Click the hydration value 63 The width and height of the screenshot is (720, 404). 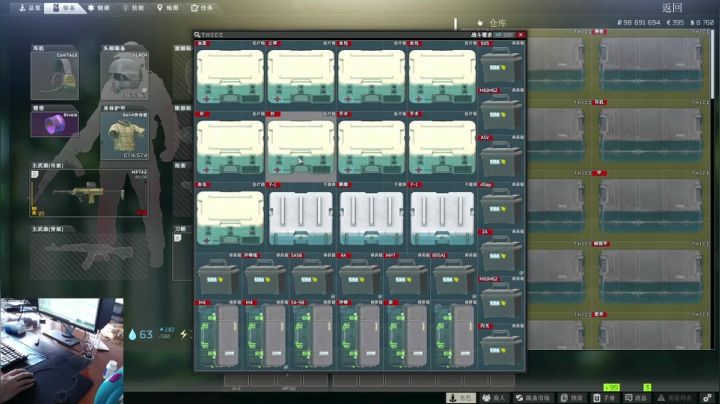[x=146, y=335]
